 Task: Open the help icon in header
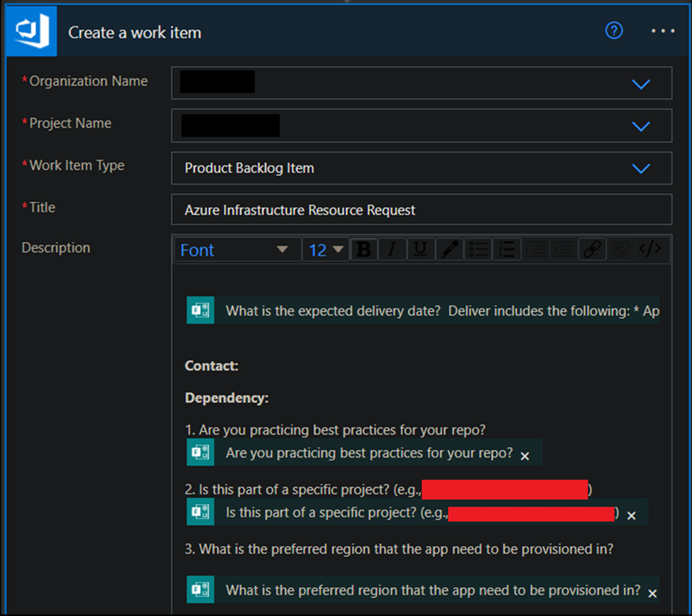pos(614,31)
